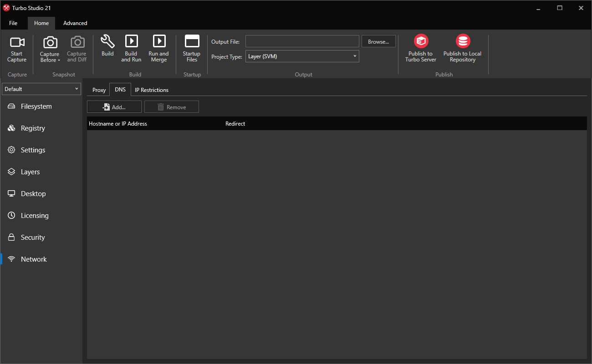592x364 pixels.
Task: Switch to the Advanced ribbon tab
Action: coord(75,23)
